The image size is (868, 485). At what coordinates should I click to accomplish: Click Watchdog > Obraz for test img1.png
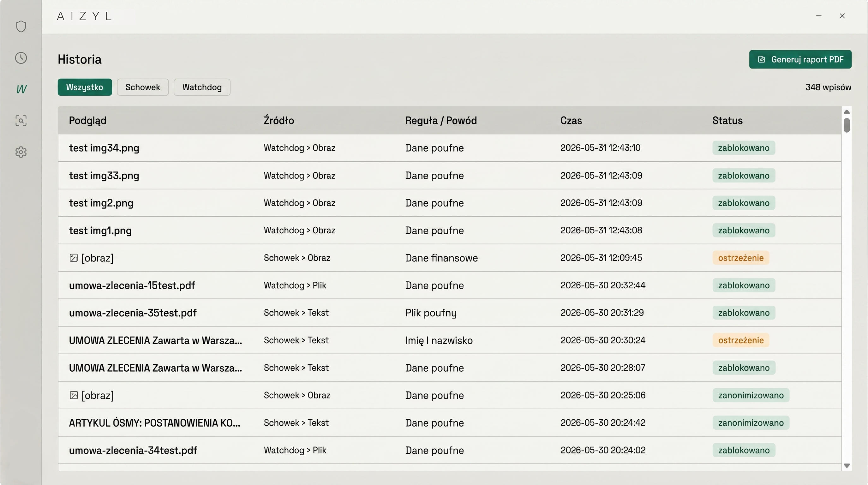coord(300,231)
